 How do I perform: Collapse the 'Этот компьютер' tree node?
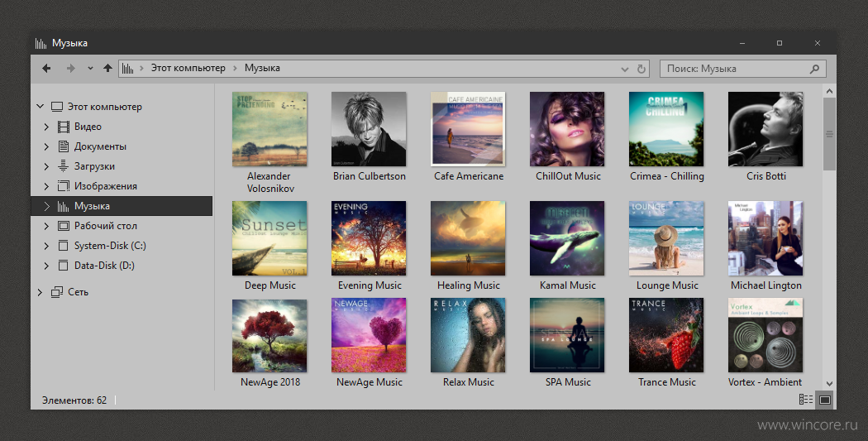(x=40, y=107)
